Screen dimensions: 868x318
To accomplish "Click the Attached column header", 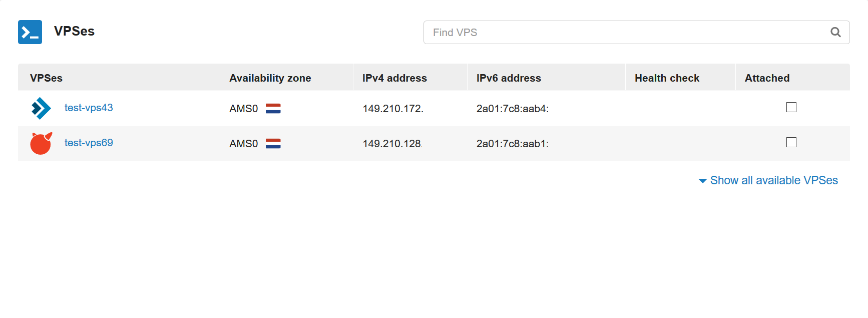I will pyautogui.click(x=766, y=78).
